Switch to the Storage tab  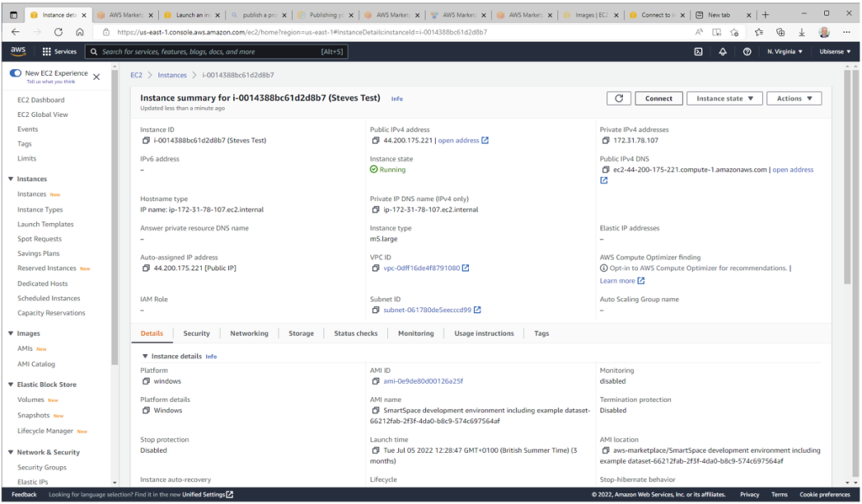301,334
